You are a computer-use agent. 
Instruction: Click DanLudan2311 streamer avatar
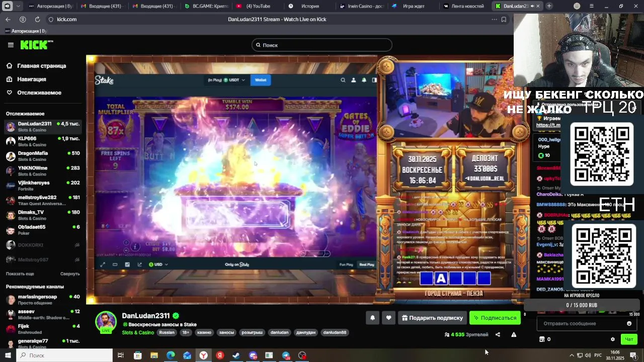click(106, 322)
